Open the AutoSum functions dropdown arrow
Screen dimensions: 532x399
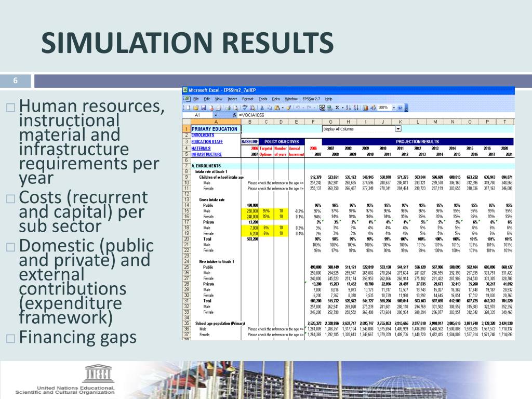click(342, 108)
